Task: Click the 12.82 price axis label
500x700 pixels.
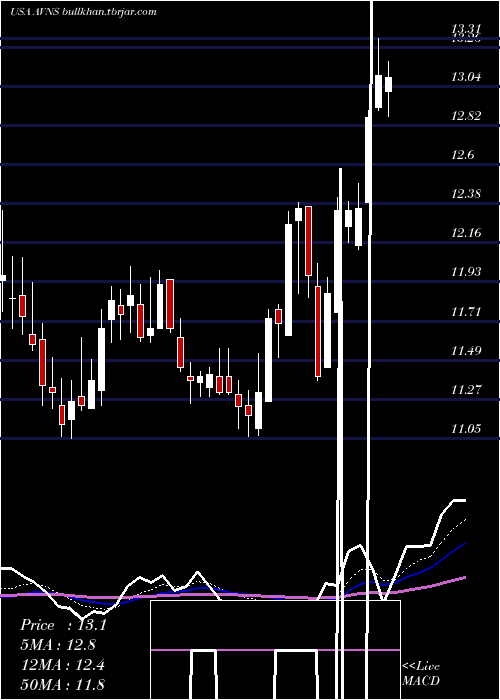Action: 466,116
